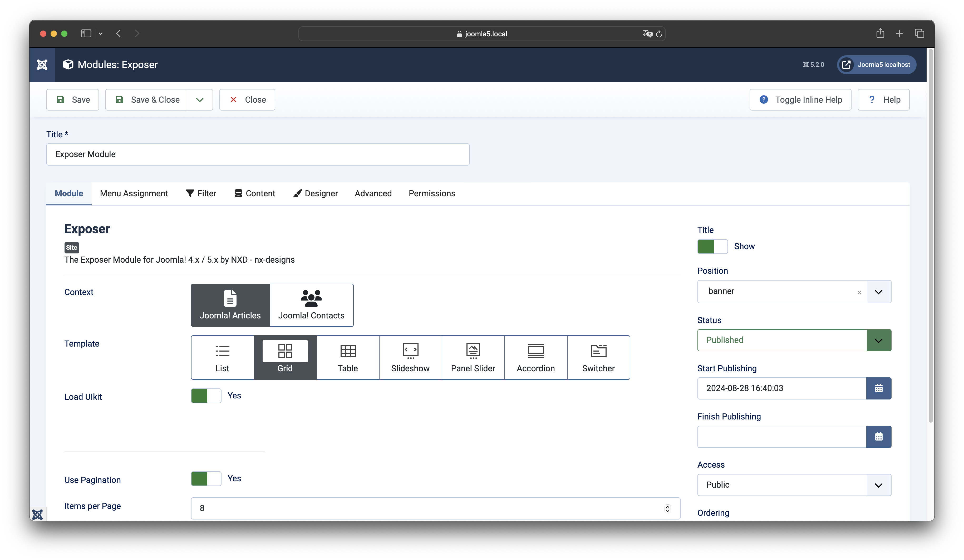Open a new browser tab with plus icon
964x560 pixels.
[899, 34]
